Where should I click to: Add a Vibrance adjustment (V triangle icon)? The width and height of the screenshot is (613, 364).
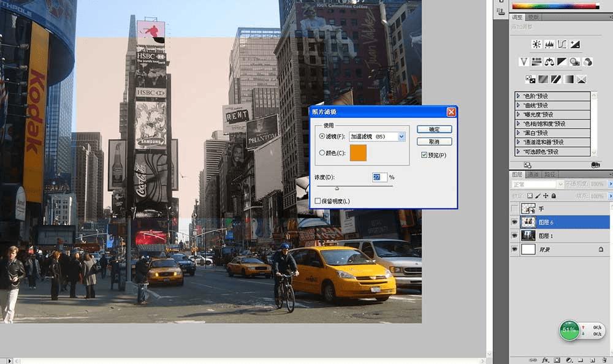click(x=524, y=62)
